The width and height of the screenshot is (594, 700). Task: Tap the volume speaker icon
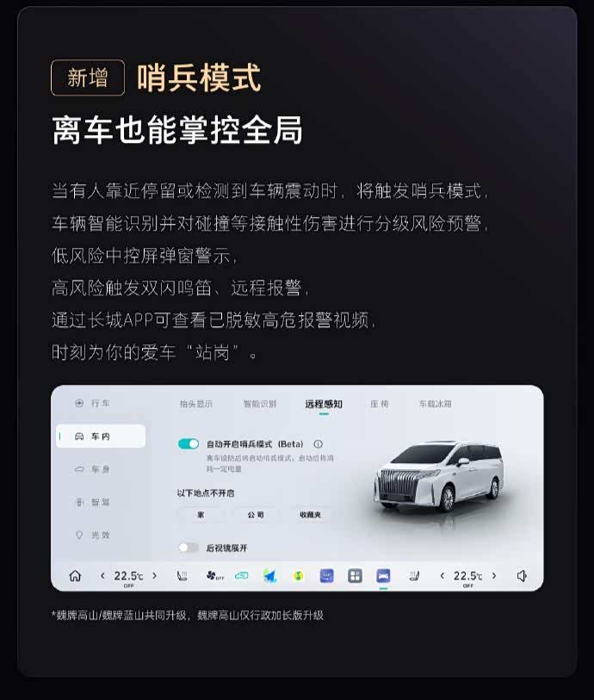click(x=522, y=576)
